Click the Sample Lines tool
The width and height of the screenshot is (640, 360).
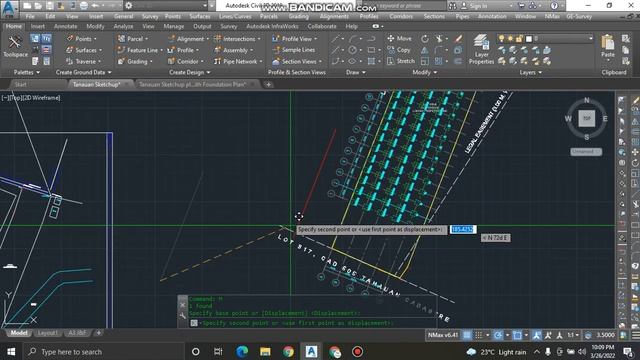click(x=294, y=50)
